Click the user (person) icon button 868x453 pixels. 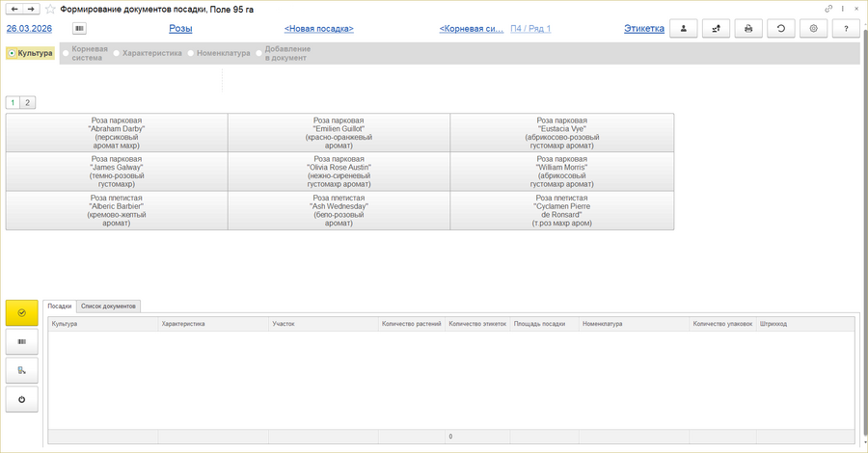(x=683, y=28)
